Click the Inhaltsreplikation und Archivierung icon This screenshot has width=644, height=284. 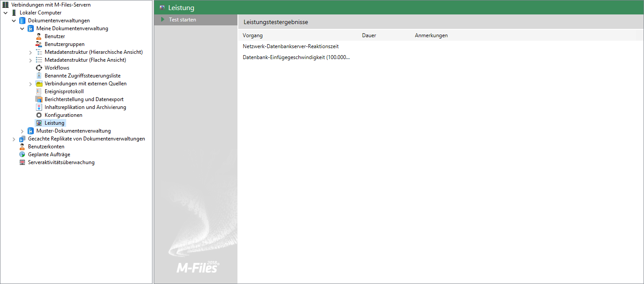point(39,107)
